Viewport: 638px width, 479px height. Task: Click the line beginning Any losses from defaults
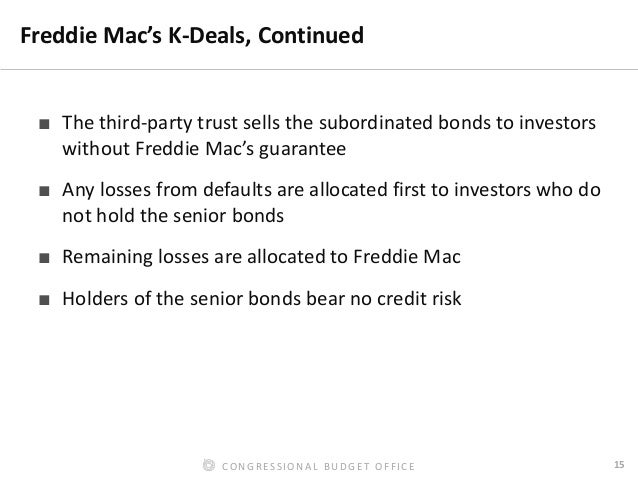click(x=331, y=190)
